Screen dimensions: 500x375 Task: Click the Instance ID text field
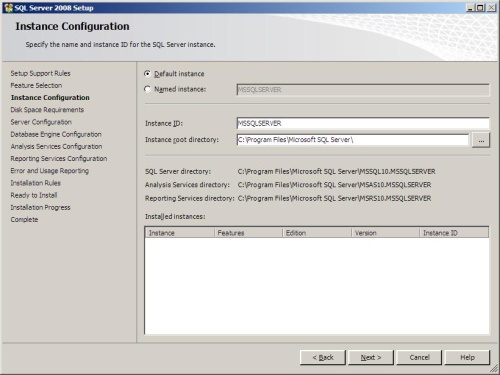pos(363,123)
